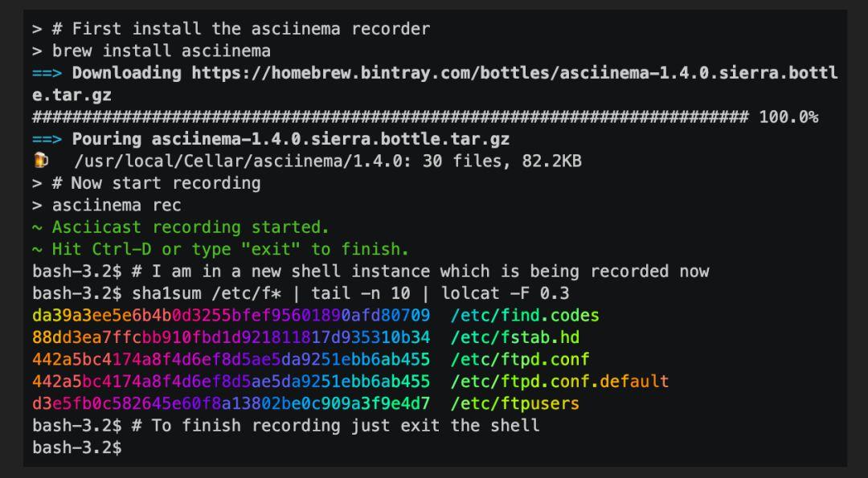Screen dimensions: 868x478
Task: Click the green Ctrl-D exit hint line
Action: 220,250
